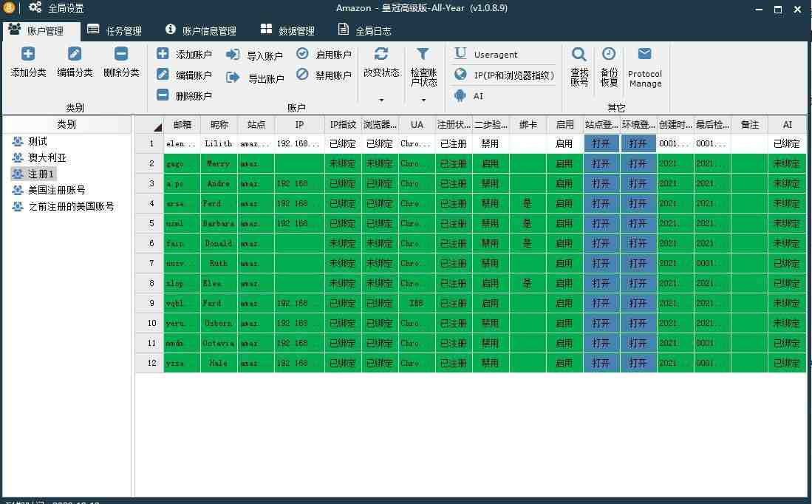
Task: Click the select-all corner triangle of table
Action: (x=157, y=127)
